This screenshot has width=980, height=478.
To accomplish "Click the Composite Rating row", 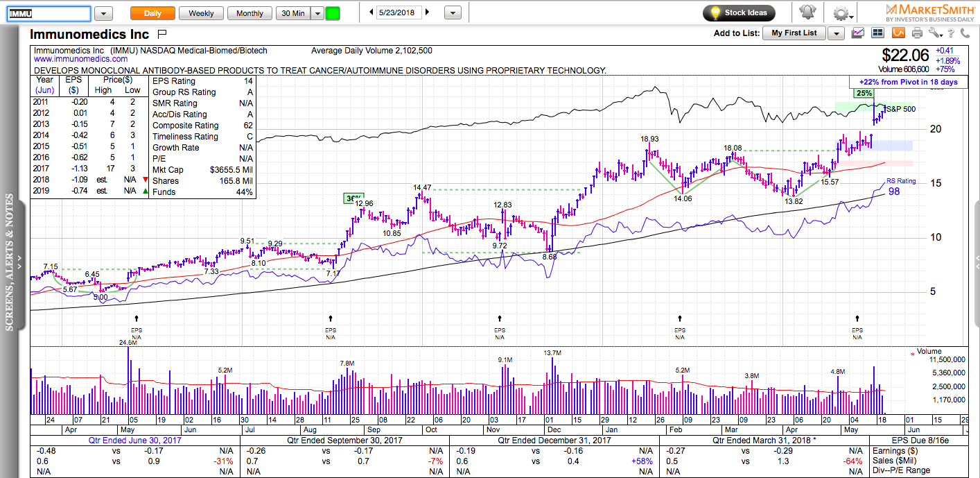I will [203, 126].
